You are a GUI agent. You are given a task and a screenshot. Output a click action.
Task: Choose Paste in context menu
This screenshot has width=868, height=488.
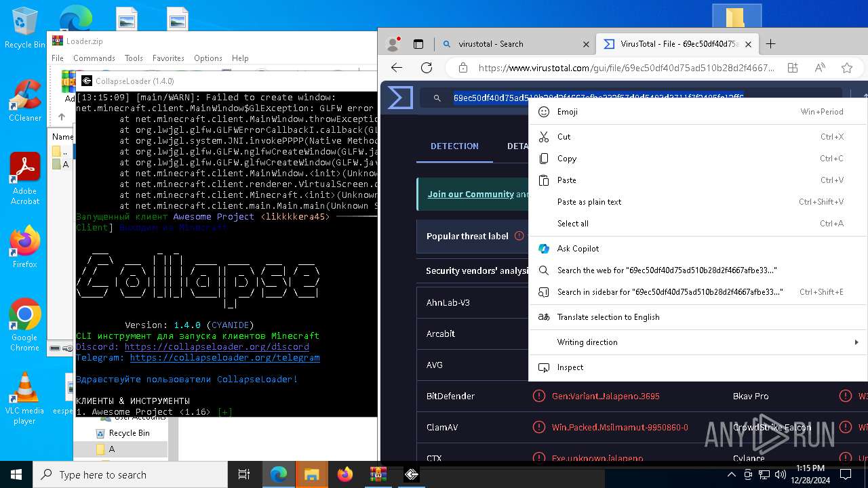[x=698, y=180]
